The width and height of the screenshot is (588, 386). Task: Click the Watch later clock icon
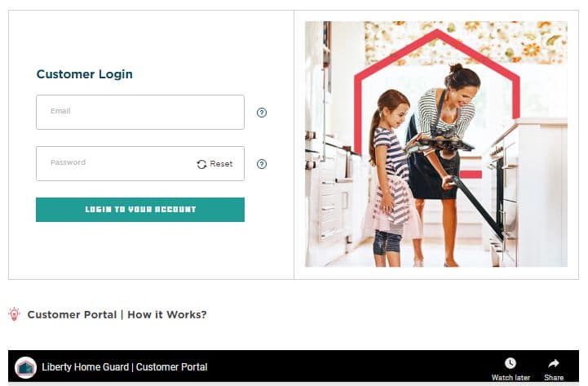(x=510, y=363)
